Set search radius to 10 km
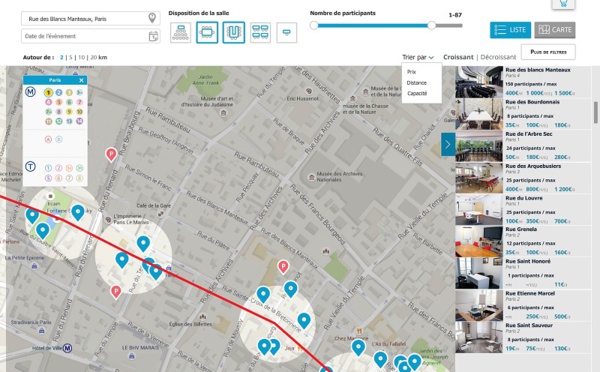The height and width of the screenshot is (372, 600). pos(82,57)
